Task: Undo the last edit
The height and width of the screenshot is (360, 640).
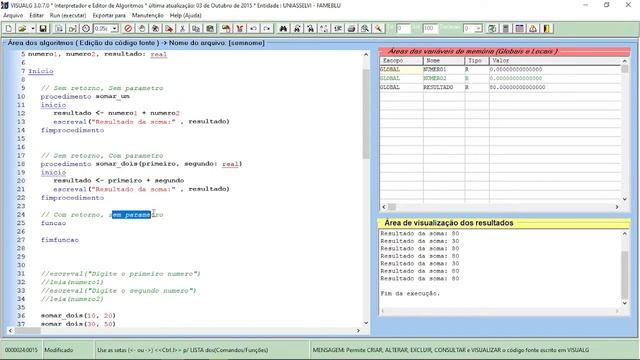Action: click(x=253, y=29)
